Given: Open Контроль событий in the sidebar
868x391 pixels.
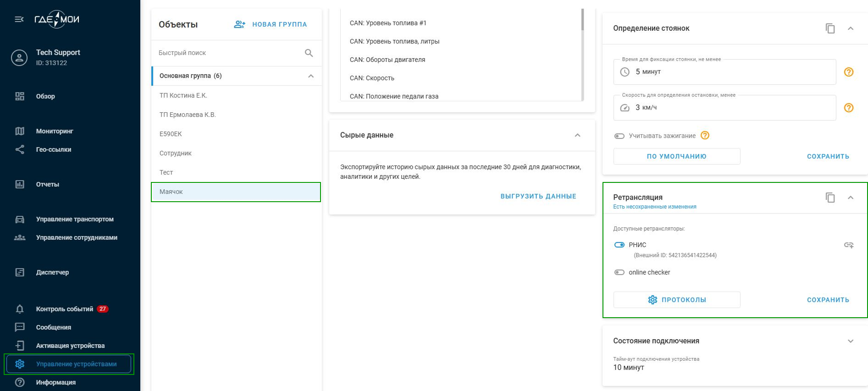Looking at the screenshot, I should coord(64,309).
